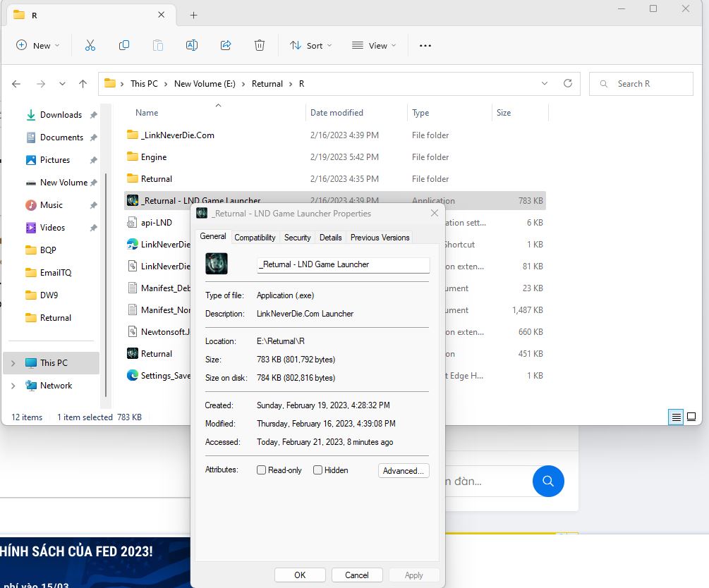Select the Newtonsoft file row

(158, 331)
